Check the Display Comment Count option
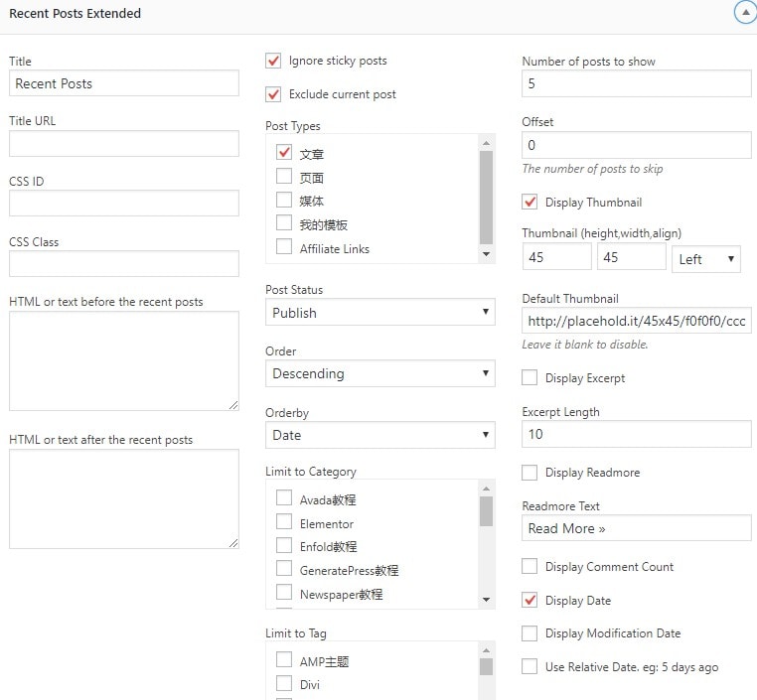The width and height of the screenshot is (757, 700). [x=530, y=567]
